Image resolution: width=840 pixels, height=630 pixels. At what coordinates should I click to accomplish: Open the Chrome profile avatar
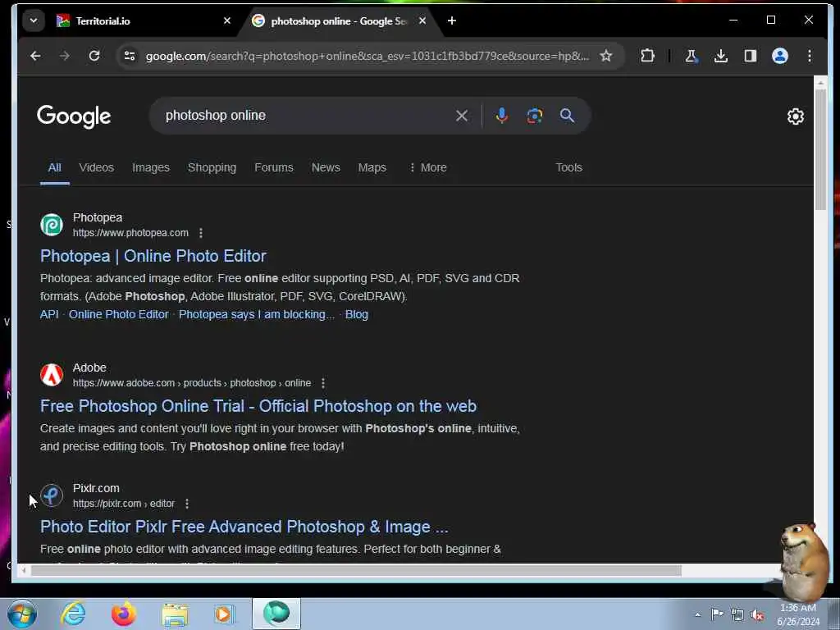click(780, 56)
